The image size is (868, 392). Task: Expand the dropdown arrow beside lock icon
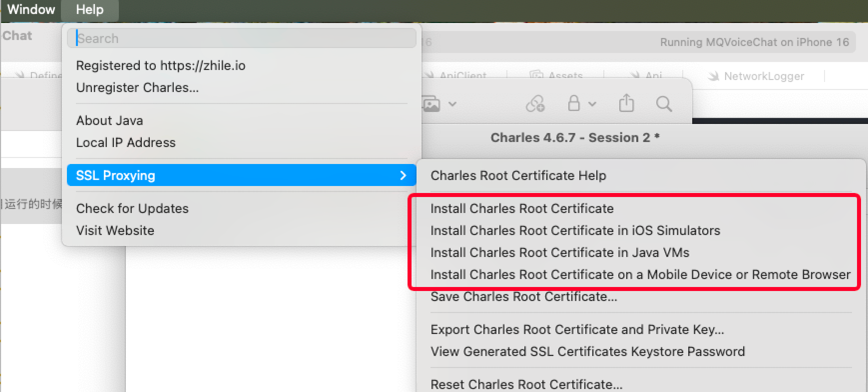coord(592,104)
